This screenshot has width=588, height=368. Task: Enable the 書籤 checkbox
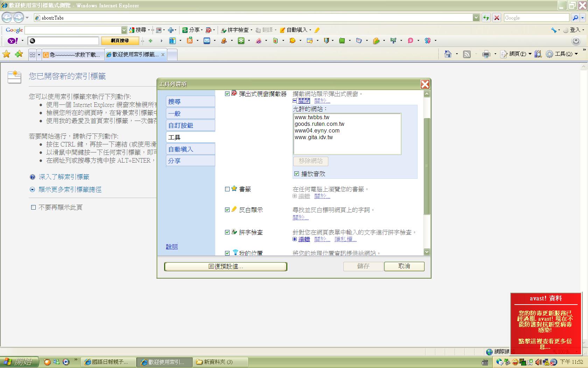(227, 189)
